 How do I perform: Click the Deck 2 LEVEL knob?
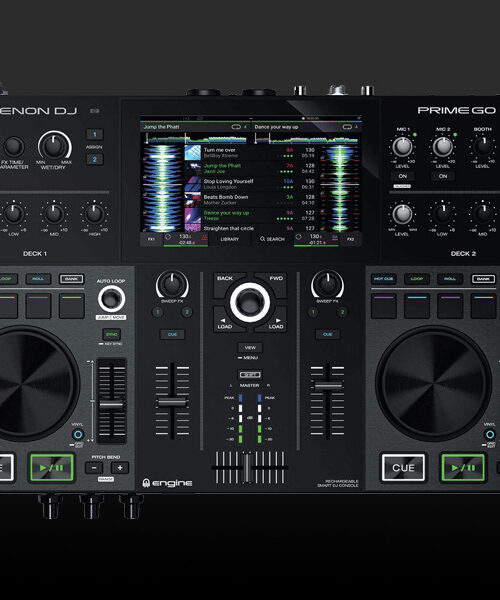pos(402,214)
